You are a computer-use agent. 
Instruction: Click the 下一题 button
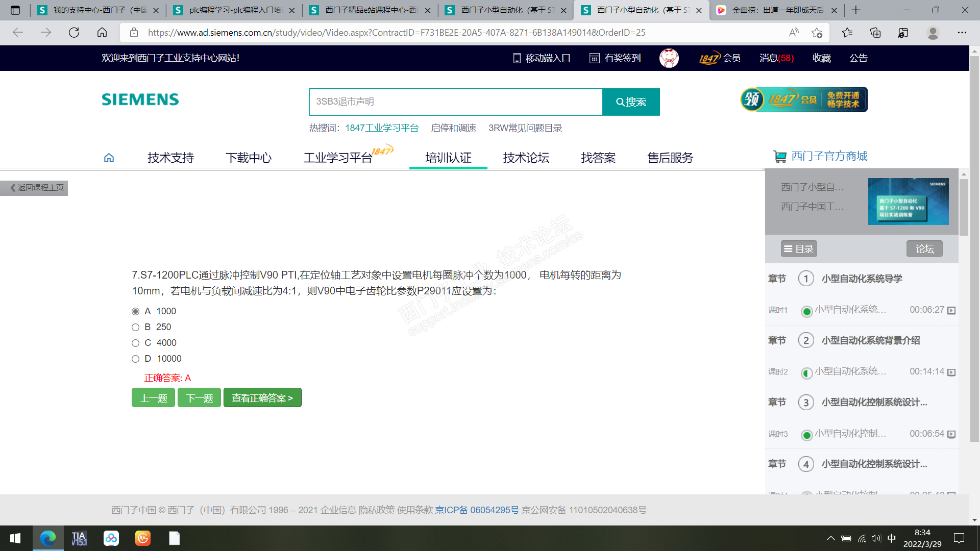(x=199, y=398)
